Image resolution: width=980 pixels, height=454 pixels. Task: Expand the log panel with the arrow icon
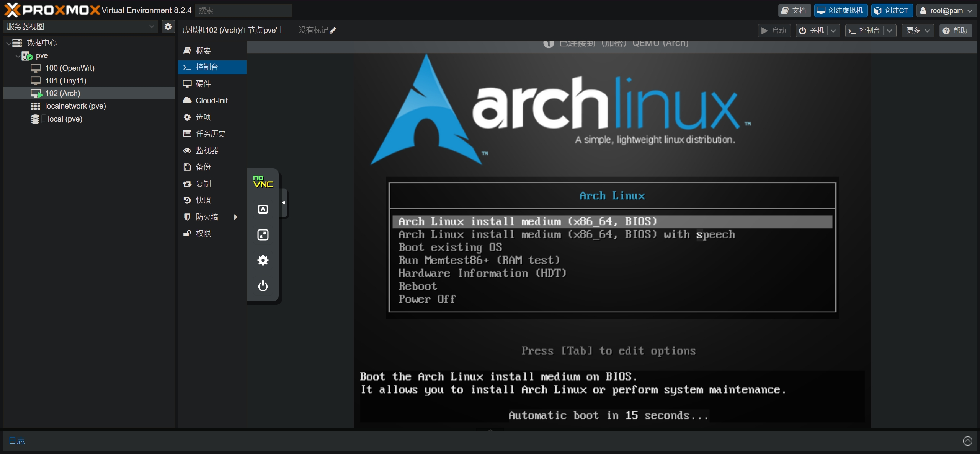pyautogui.click(x=967, y=441)
